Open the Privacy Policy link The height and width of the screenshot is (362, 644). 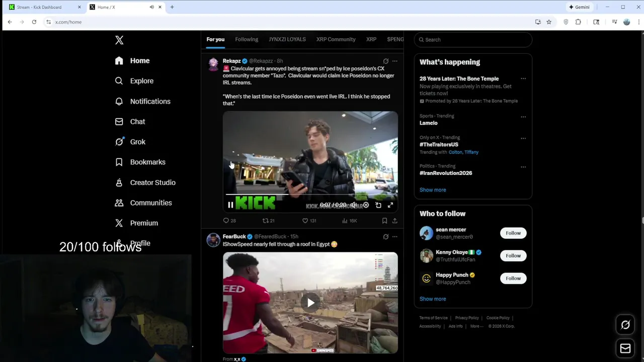click(467, 318)
